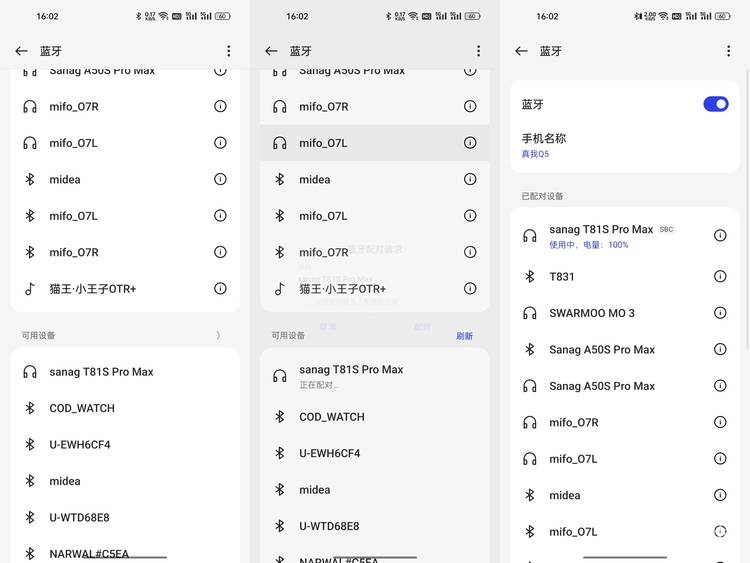This screenshot has height=563, width=750.
Task: Left screen: select U-EWH6CF4 device
Action: [x=125, y=444]
